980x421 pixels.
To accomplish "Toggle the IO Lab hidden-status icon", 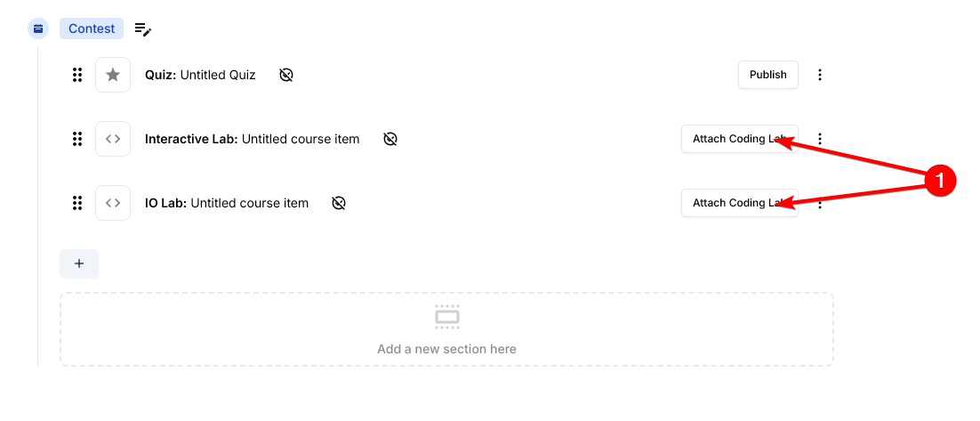I will tap(339, 203).
